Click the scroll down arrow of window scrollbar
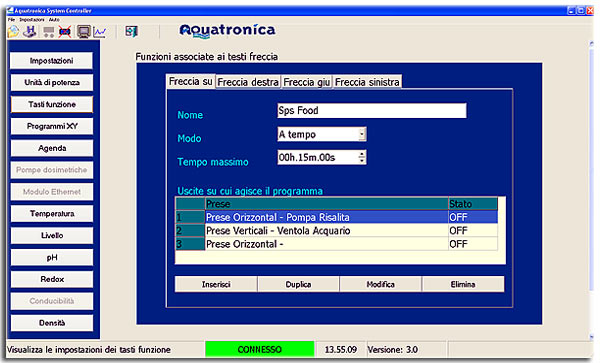This screenshot has height=363, width=600. click(592, 337)
